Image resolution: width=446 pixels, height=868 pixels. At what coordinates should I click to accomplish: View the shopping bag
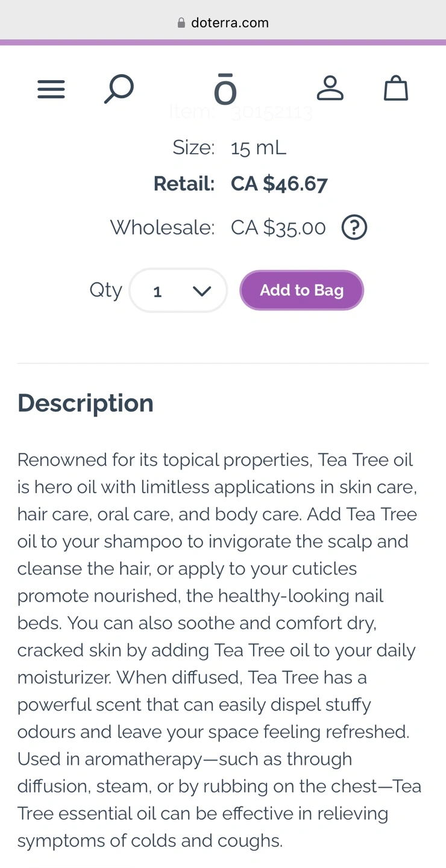396,89
